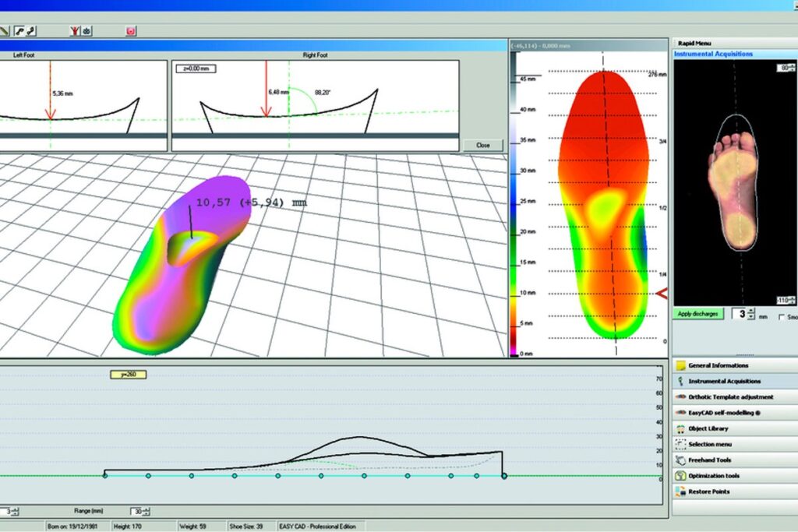798x532 pixels.
Task: Click the blue Instrumental Acquisitions panel title
Action: click(713, 54)
